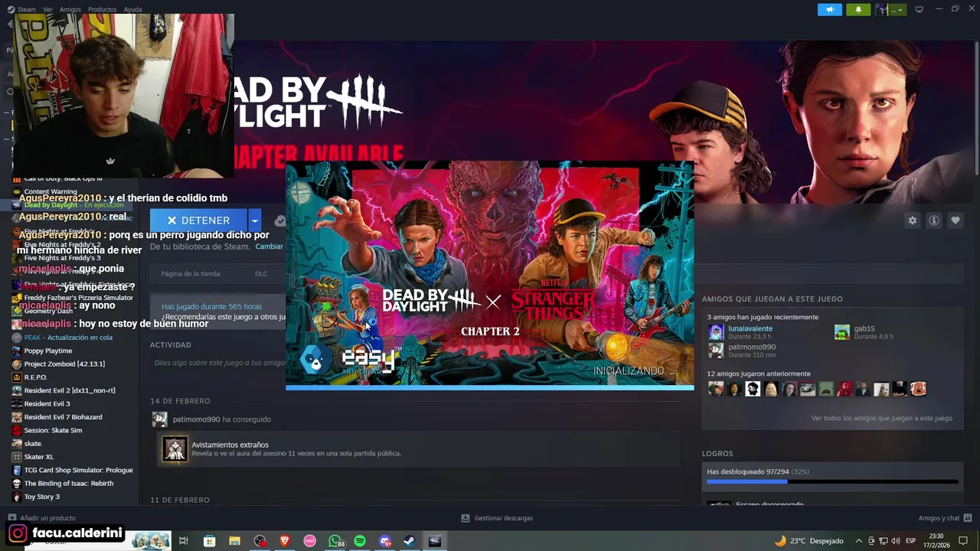Select Content Warning in library list
The height and width of the screenshot is (551, 980).
(51, 191)
